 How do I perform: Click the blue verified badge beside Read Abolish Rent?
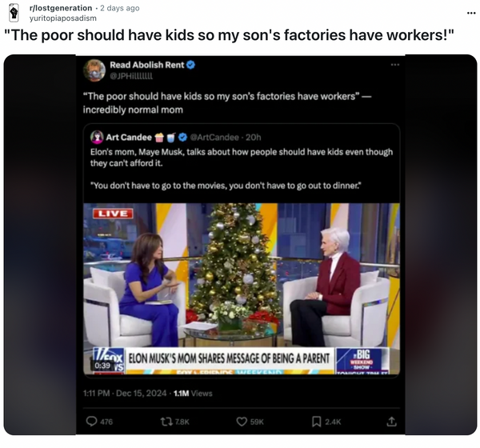[190, 65]
